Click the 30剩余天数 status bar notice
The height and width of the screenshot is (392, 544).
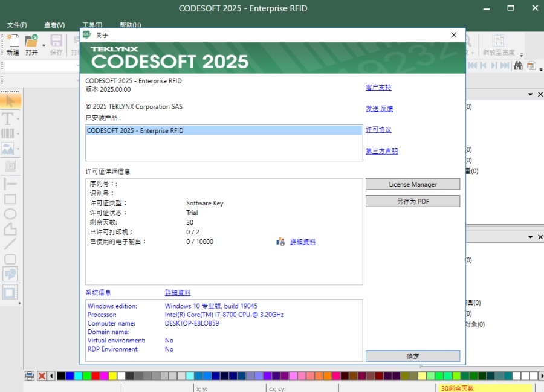485,388
